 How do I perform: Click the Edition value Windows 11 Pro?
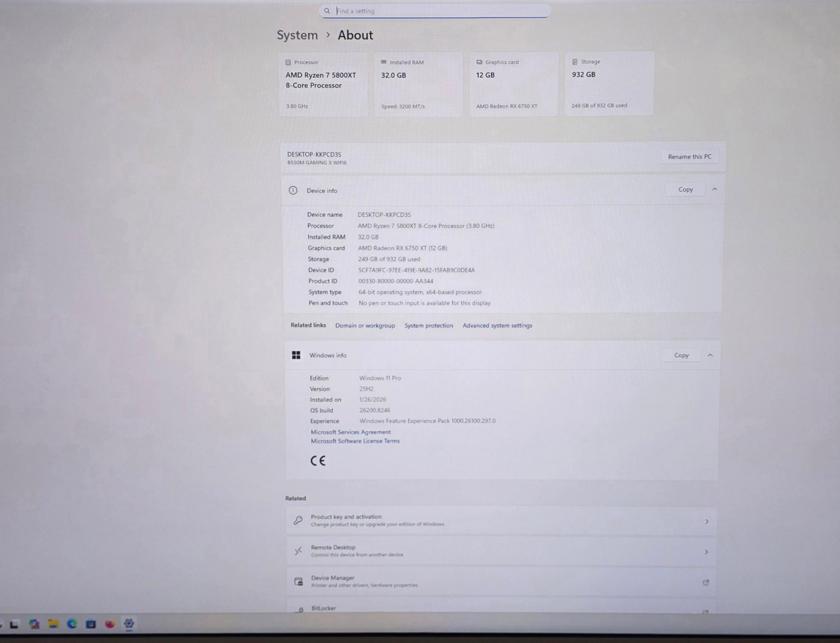(x=380, y=378)
